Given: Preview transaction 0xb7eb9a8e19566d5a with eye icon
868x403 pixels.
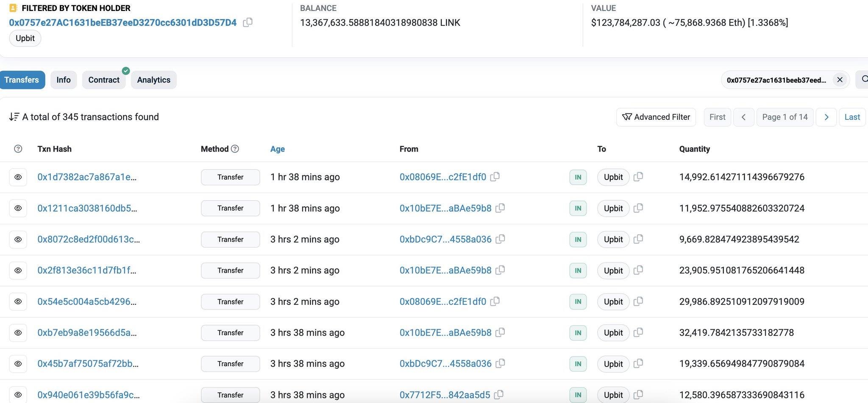Looking at the screenshot, I should tap(18, 333).
